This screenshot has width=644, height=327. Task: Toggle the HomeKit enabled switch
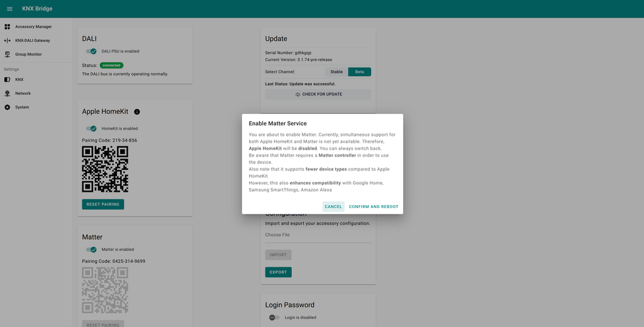tap(91, 128)
